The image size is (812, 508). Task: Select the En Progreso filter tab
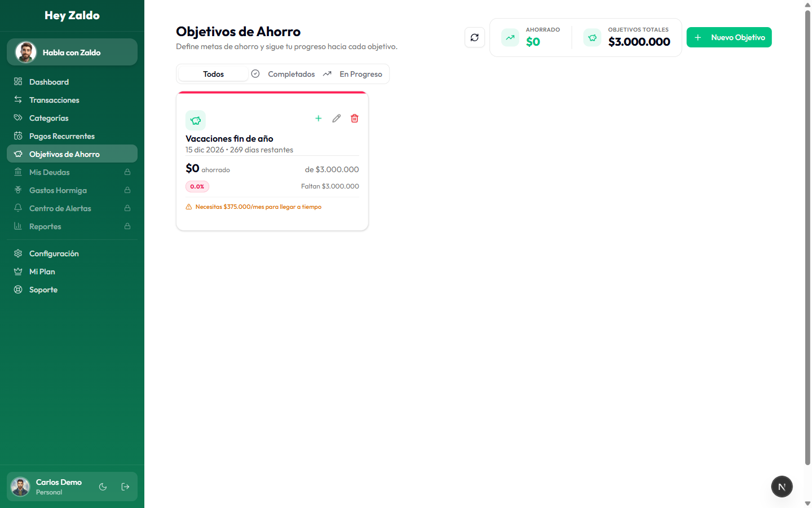point(361,74)
